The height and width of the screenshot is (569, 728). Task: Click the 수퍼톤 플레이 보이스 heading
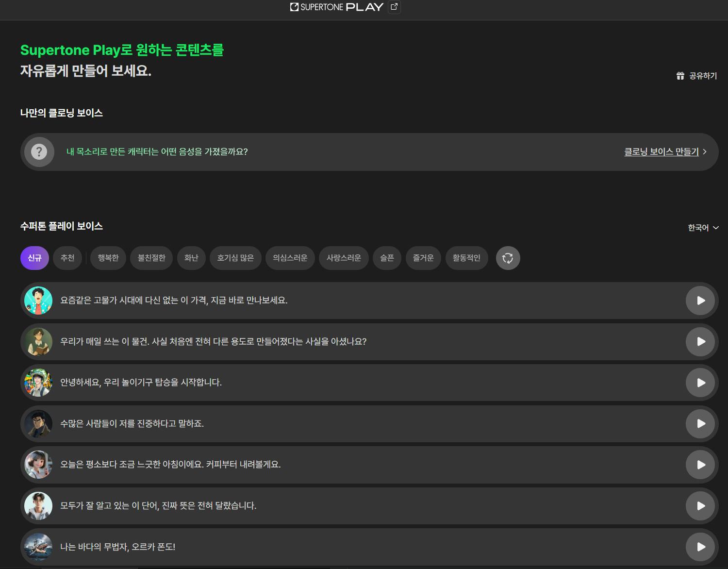[62, 226]
